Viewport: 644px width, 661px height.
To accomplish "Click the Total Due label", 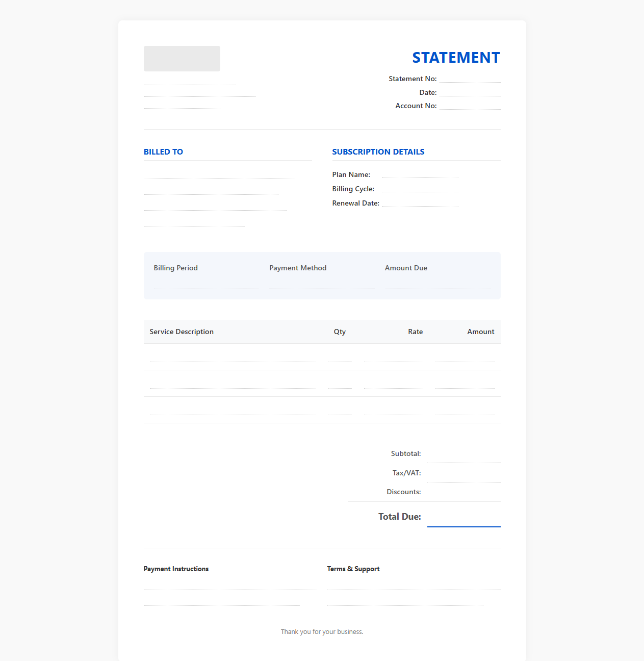I will (x=400, y=517).
